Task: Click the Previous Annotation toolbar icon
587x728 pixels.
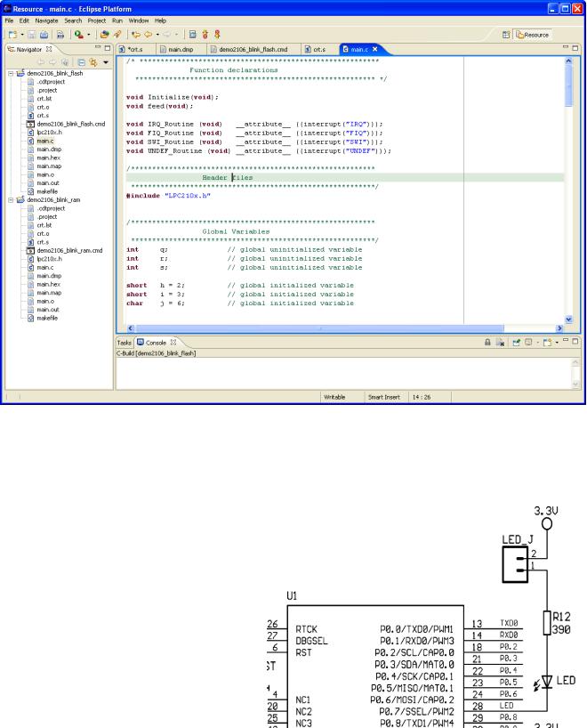Action: click(x=217, y=35)
